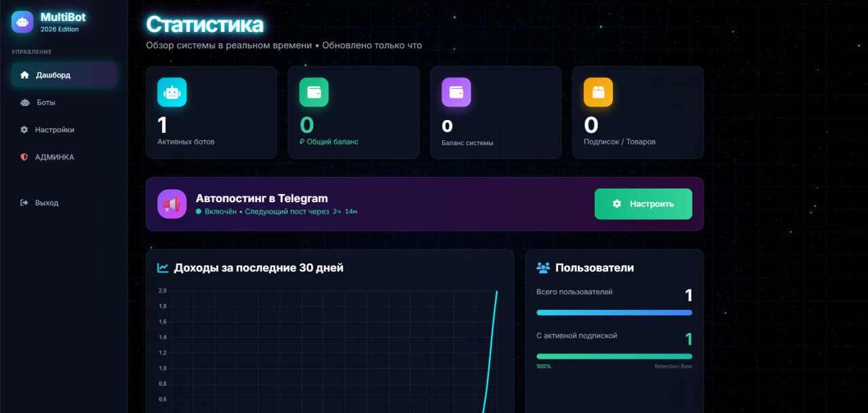Image resolution: width=868 pixels, height=413 pixels.
Task: Click the megaphone icon in Автопостинг banner
Action: [172, 204]
